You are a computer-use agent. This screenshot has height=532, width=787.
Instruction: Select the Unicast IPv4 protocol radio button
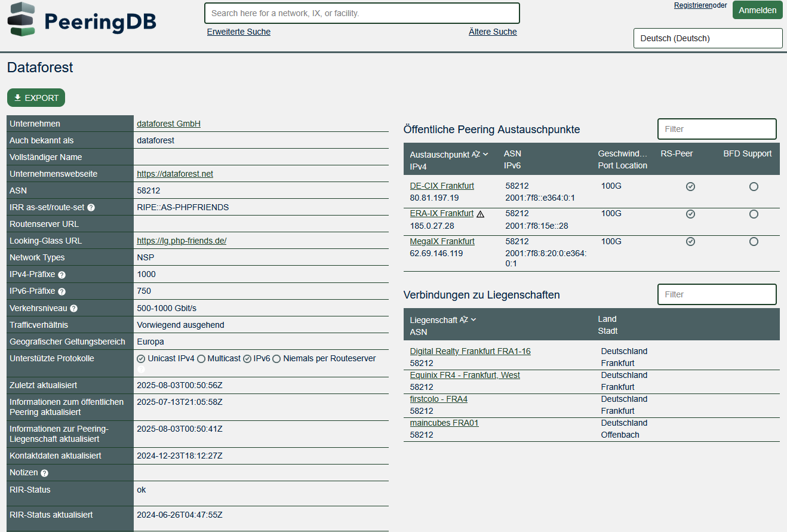(140, 358)
